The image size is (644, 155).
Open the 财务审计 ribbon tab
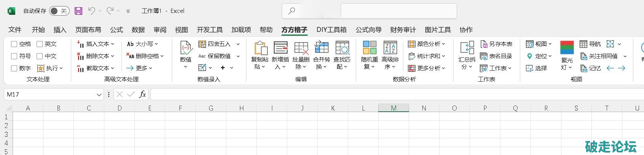coord(403,30)
